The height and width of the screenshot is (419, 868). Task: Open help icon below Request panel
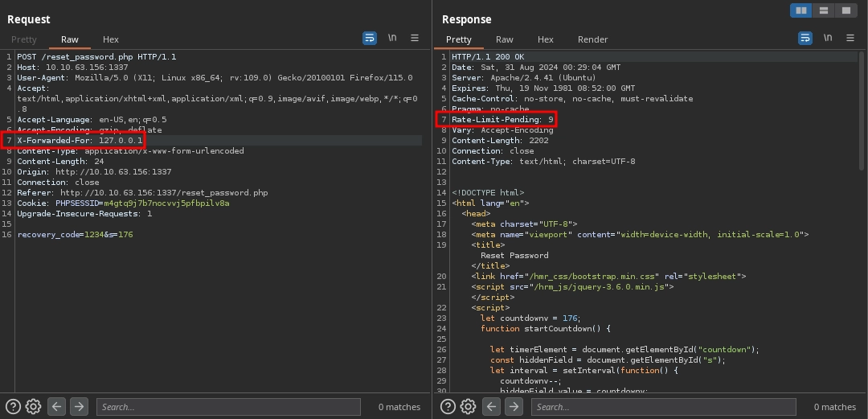point(13,407)
